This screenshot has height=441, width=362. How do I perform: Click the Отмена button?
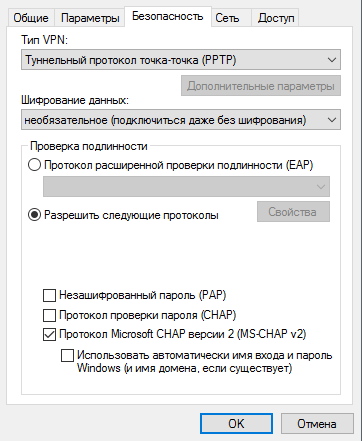point(317,424)
